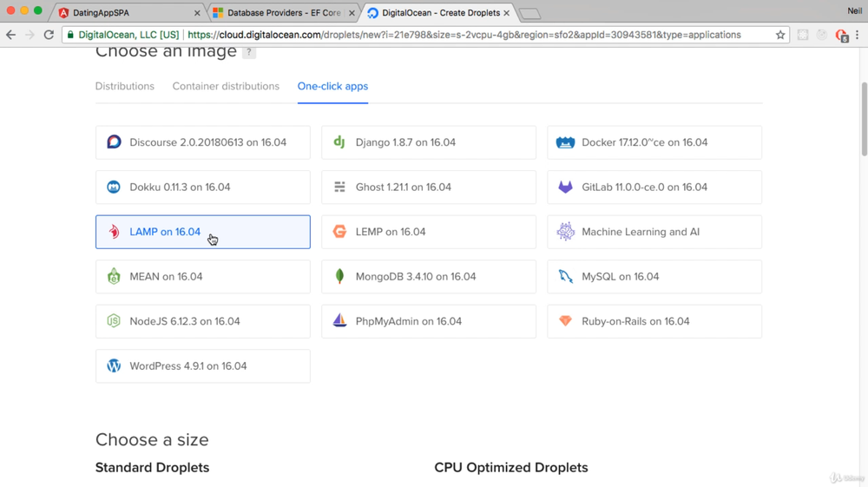
Task: Click the Discourse logo icon
Action: (x=114, y=142)
